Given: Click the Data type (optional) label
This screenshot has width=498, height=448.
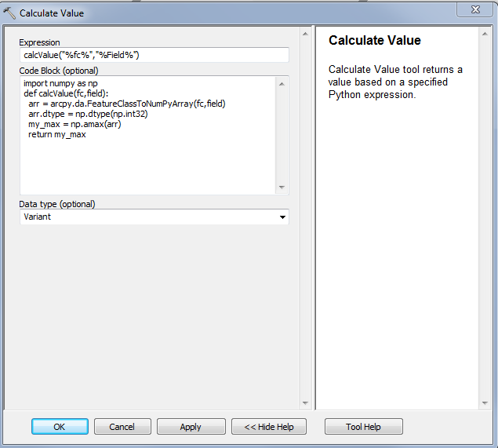Looking at the screenshot, I should (57, 204).
